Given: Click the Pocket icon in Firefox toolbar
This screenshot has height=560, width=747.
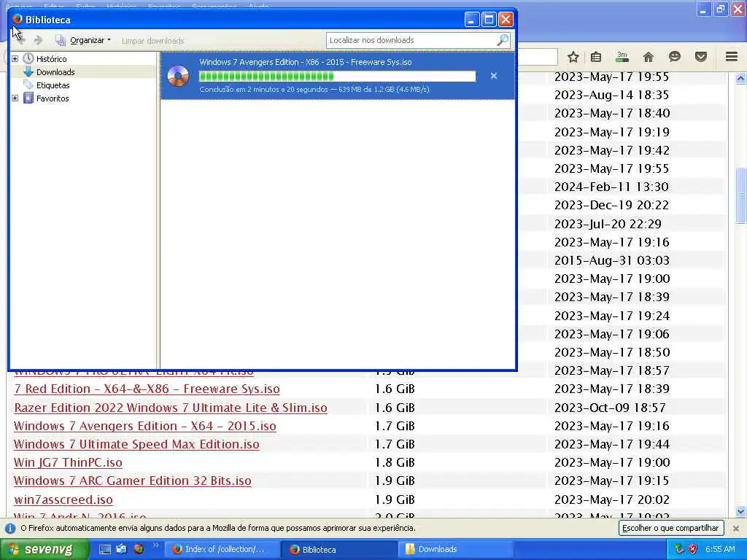Looking at the screenshot, I should coord(701,57).
